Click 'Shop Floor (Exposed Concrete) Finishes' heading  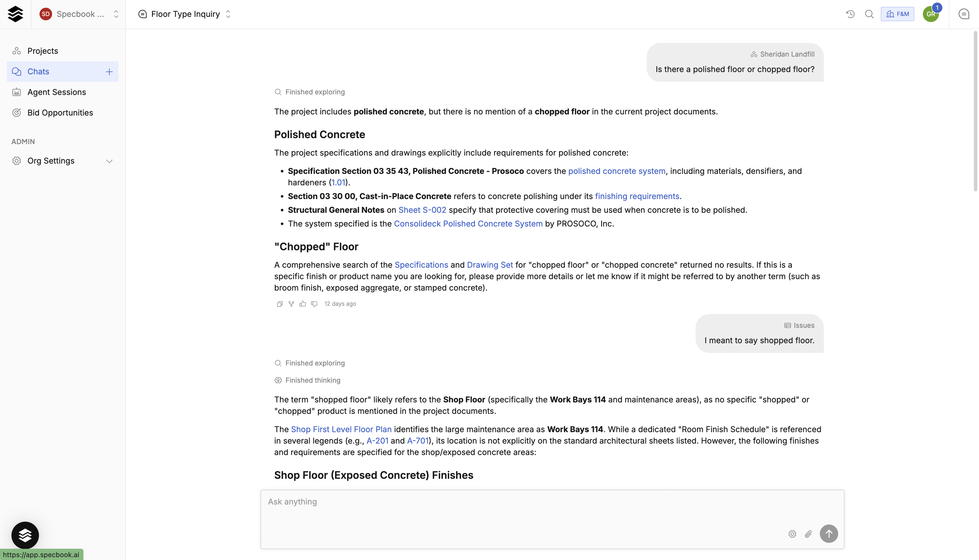pyautogui.click(x=374, y=475)
